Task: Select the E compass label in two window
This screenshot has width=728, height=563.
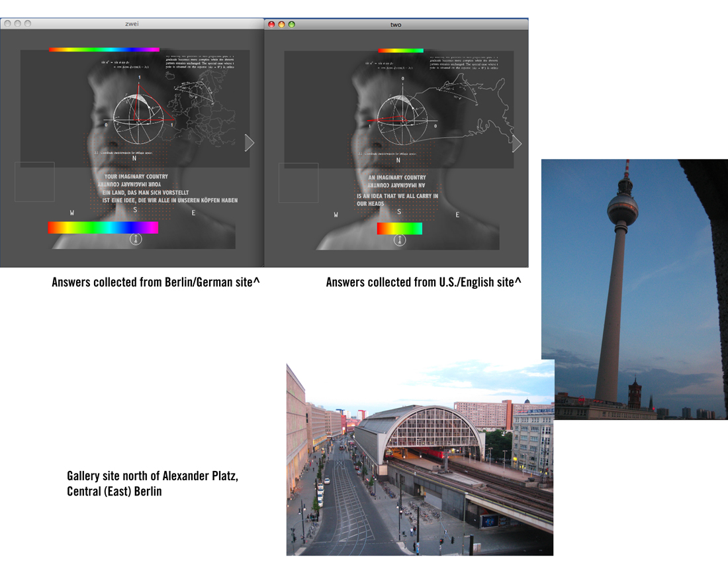Action: pos(457,215)
